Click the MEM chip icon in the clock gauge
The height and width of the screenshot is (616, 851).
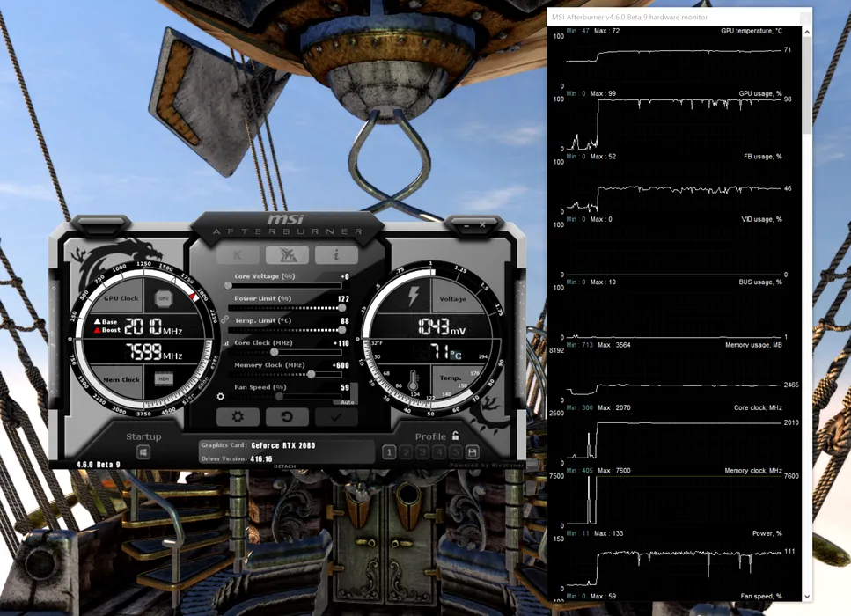tap(164, 378)
